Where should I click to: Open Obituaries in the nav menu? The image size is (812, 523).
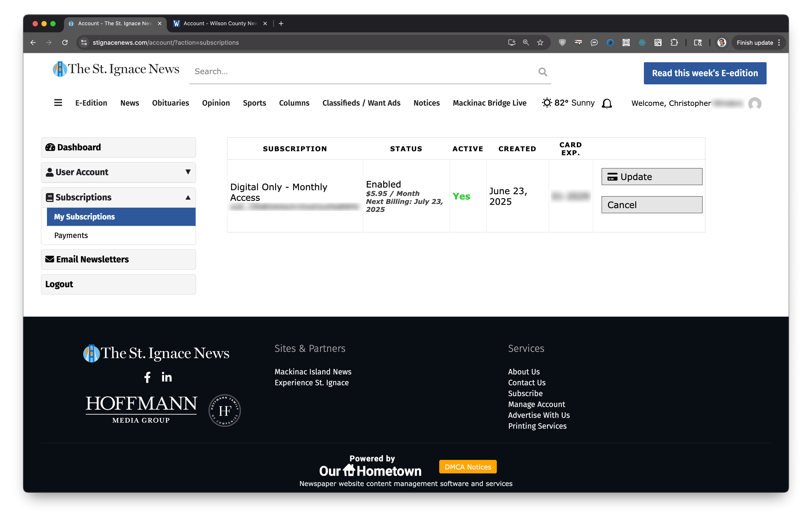pyautogui.click(x=170, y=103)
